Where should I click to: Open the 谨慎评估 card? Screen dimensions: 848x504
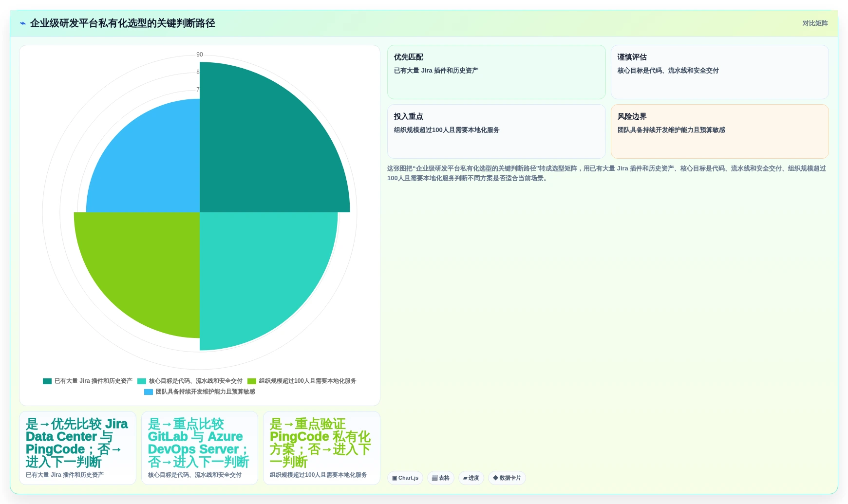[x=720, y=72]
